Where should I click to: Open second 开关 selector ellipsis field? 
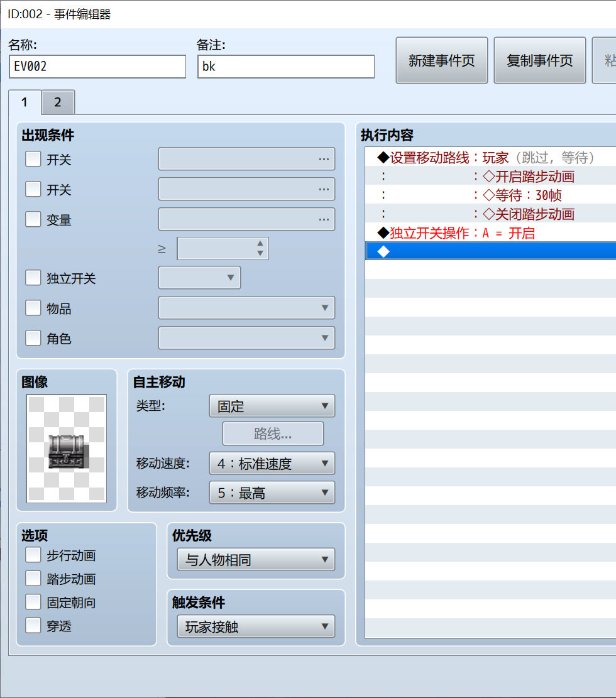point(247,189)
